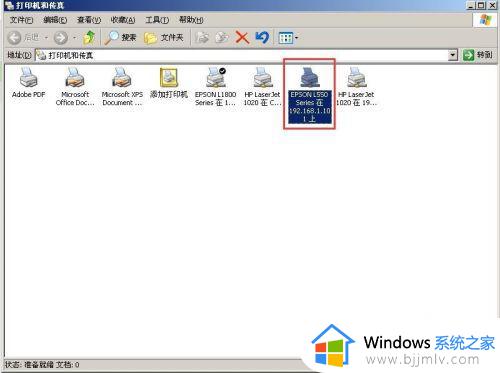This screenshot has width=500, height=373.
Task: Expand the Back button history dropdown
Action: point(46,38)
